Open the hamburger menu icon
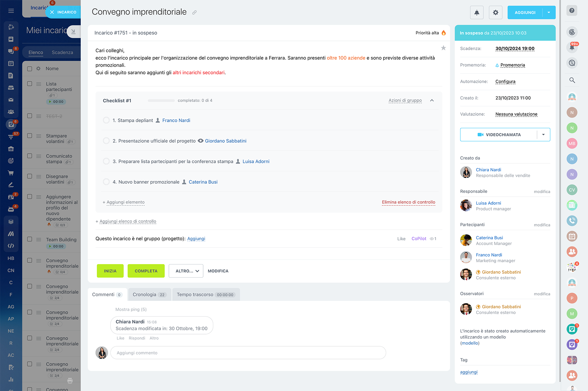This screenshot has height=391, width=588. tap(11, 11)
